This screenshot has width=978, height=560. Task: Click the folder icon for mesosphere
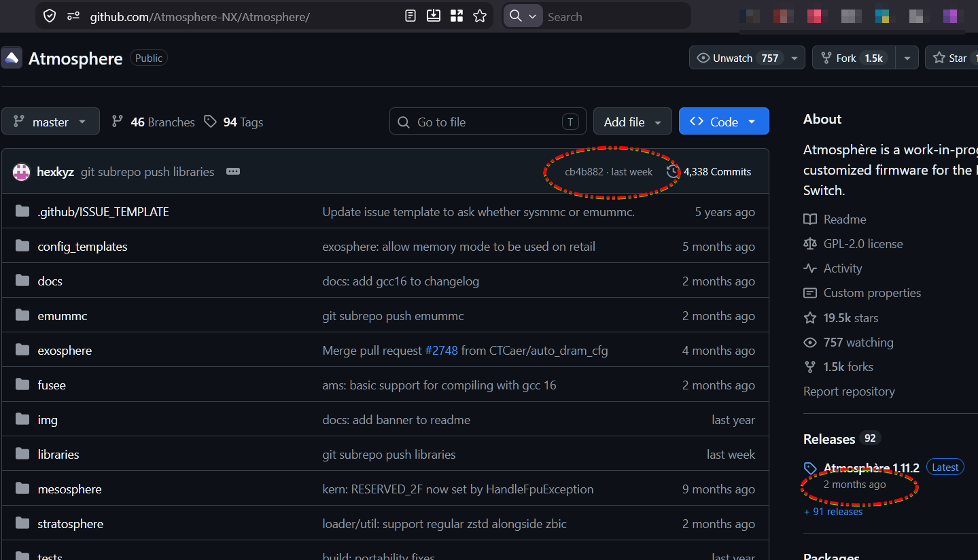pyautogui.click(x=22, y=489)
